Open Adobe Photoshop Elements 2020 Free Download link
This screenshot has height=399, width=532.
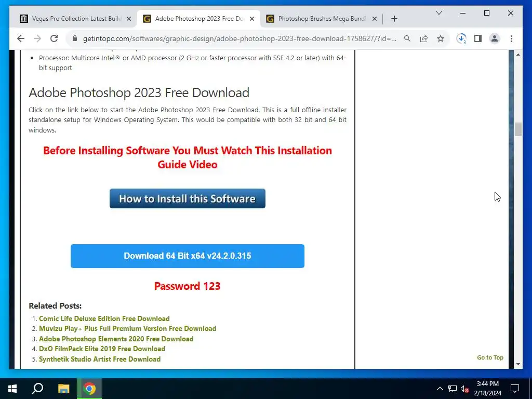tap(116, 339)
